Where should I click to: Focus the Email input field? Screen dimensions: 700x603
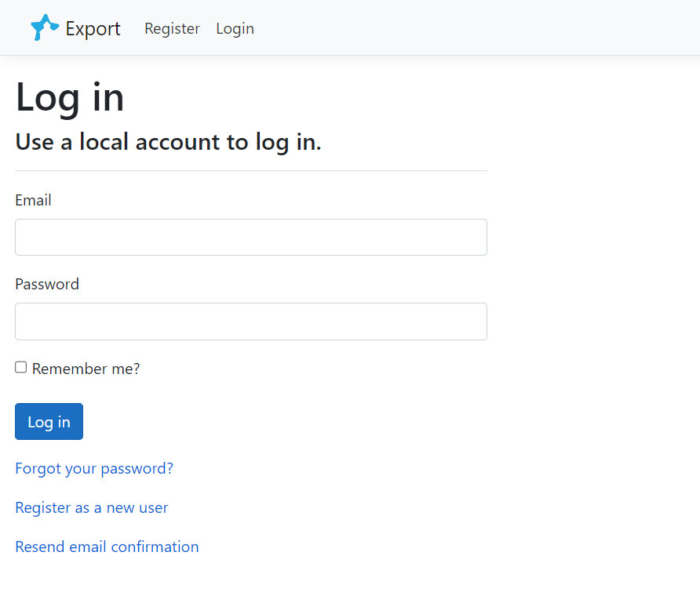(250, 237)
